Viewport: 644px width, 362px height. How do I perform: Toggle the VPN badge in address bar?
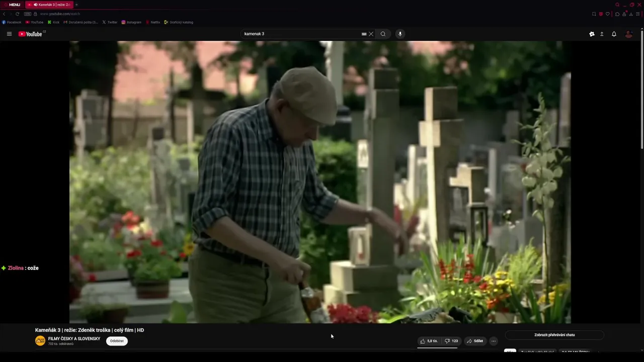[x=28, y=14]
